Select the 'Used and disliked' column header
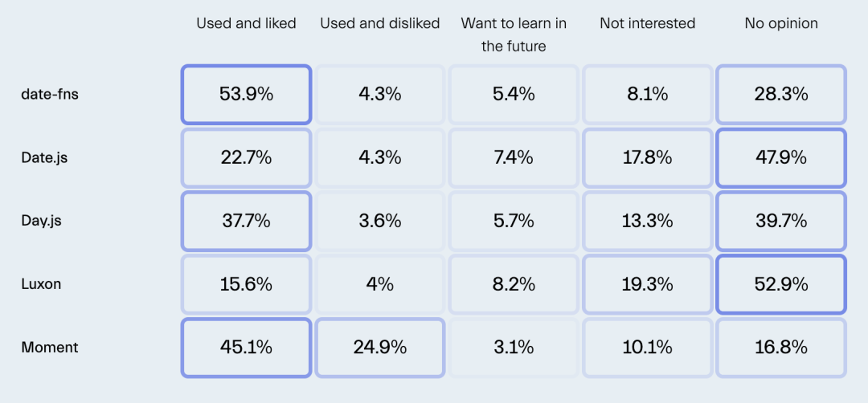The image size is (868, 403). pos(379,23)
